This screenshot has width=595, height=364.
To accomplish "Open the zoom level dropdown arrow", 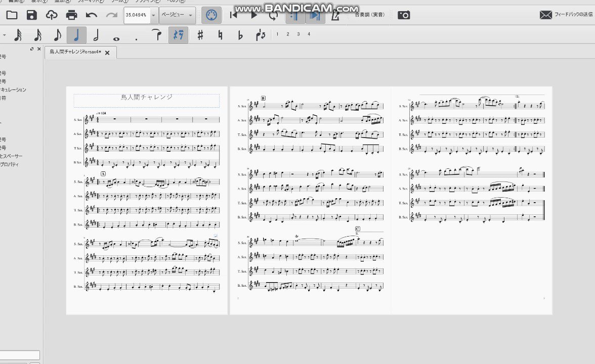I will tap(153, 16).
